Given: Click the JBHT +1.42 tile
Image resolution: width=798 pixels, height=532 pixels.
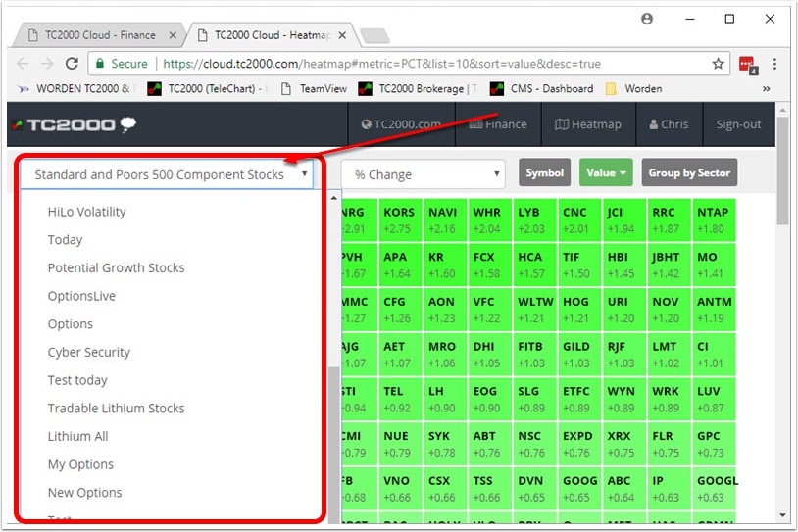Looking at the screenshot, I should pos(669,265).
